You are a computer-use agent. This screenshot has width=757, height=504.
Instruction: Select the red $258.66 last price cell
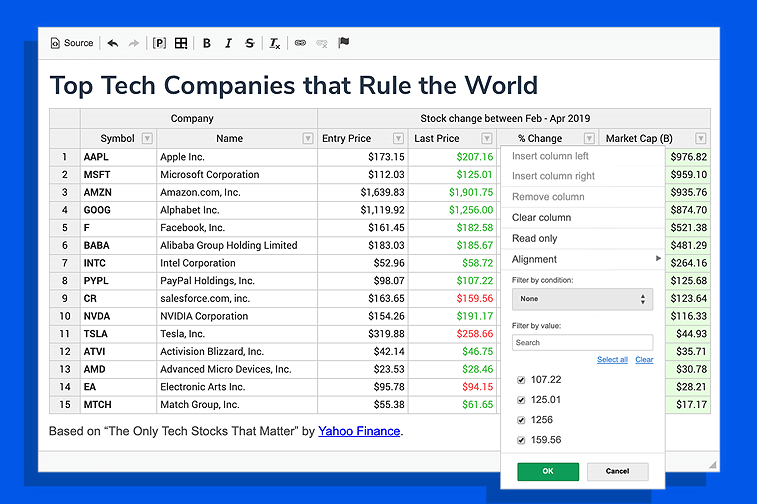[452, 334]
